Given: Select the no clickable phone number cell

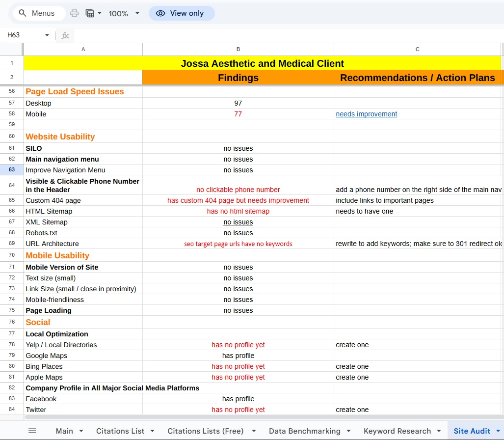Looking at the screenshot, I should click(x=238, y=185).
